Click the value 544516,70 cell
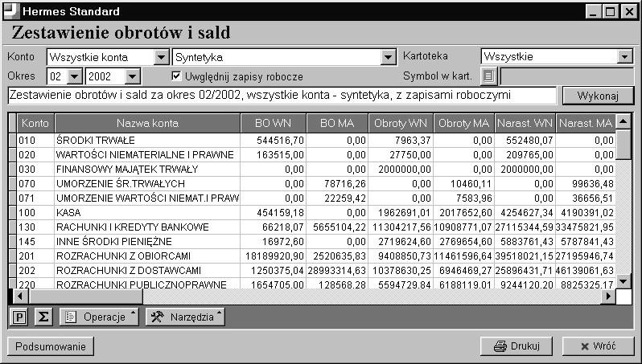This screenshot has height=364, width=642. 273,141
